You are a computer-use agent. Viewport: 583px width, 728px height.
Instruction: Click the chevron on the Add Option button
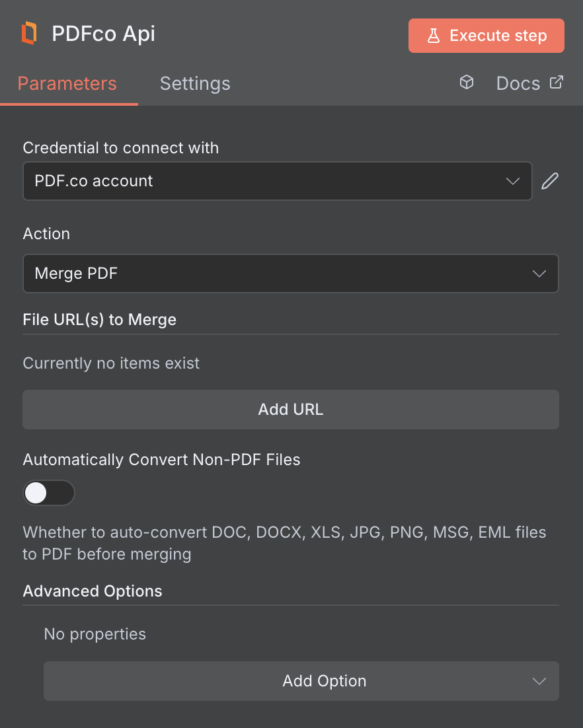click(x=539, y=681)
